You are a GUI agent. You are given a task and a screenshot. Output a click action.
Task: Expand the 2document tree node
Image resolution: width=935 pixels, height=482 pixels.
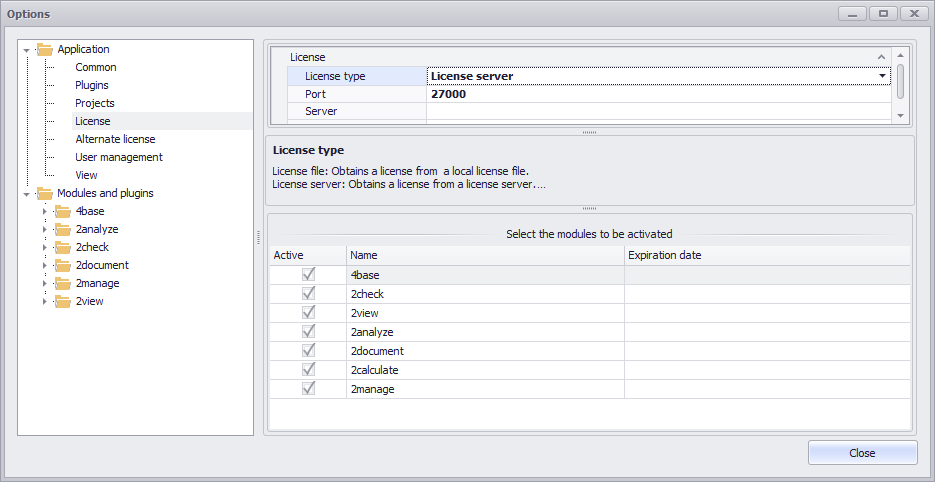tap(45, 265)
